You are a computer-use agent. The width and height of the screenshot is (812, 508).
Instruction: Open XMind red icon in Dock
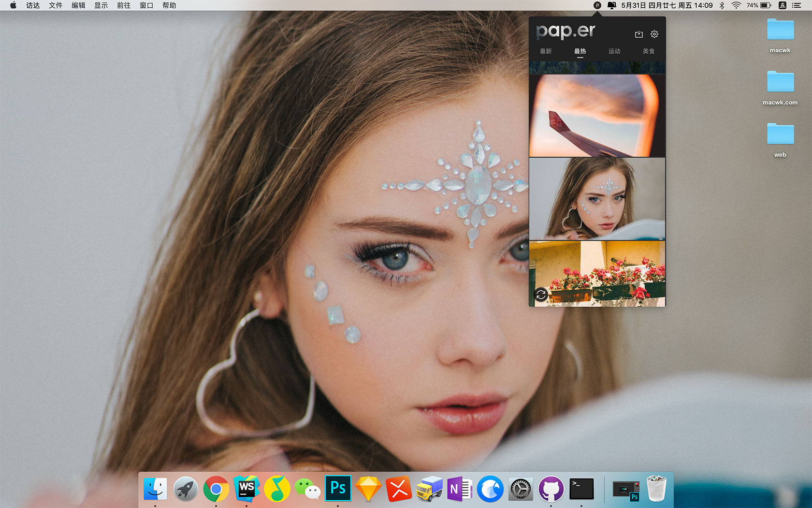(399, 489)
